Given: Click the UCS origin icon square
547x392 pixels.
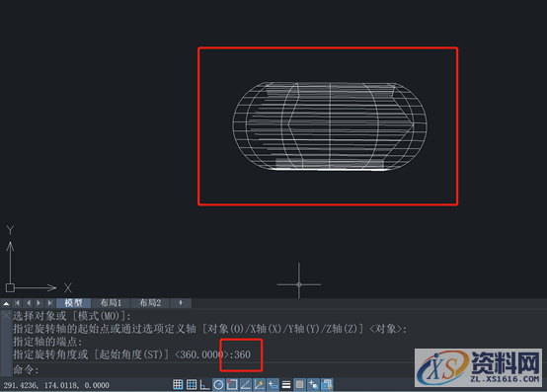Looking at the screenshot, I should (10, 287).
